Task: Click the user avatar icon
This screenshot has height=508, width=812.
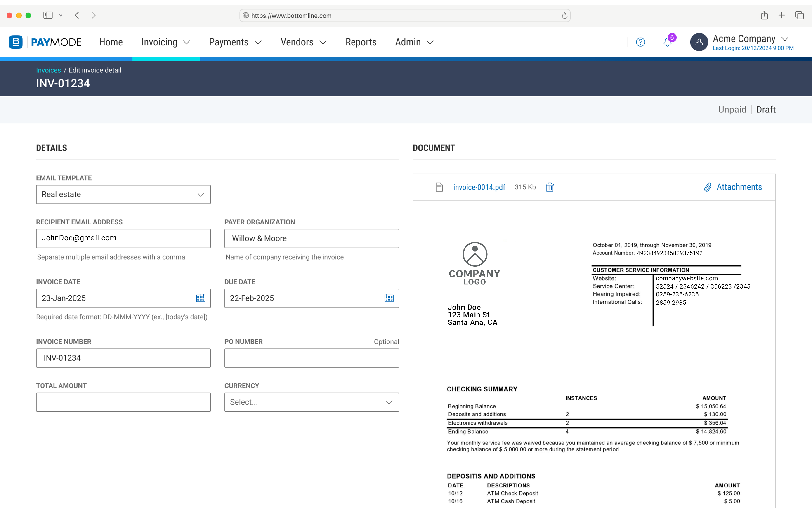Action: coord(699,42)
